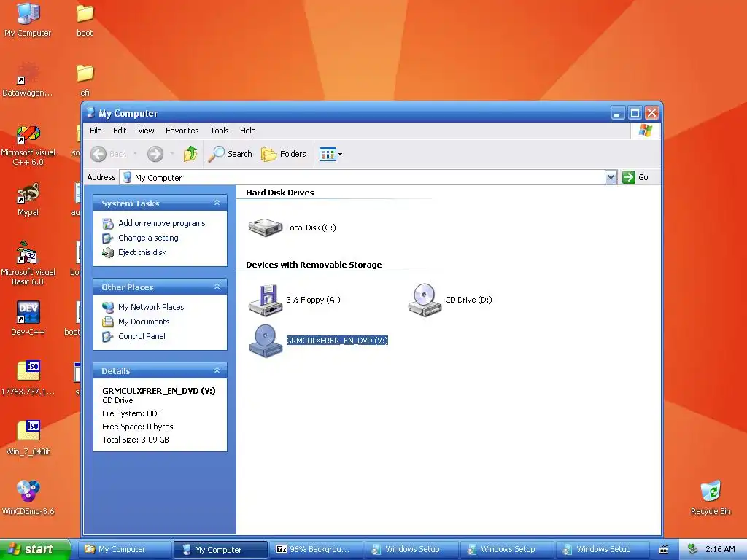Image resolution: width=747 pixels, height=560 pixels.
Task: Select the Win_7_64Bit ISO file icon
Action: pyautogui.click(x=28, y=438)
